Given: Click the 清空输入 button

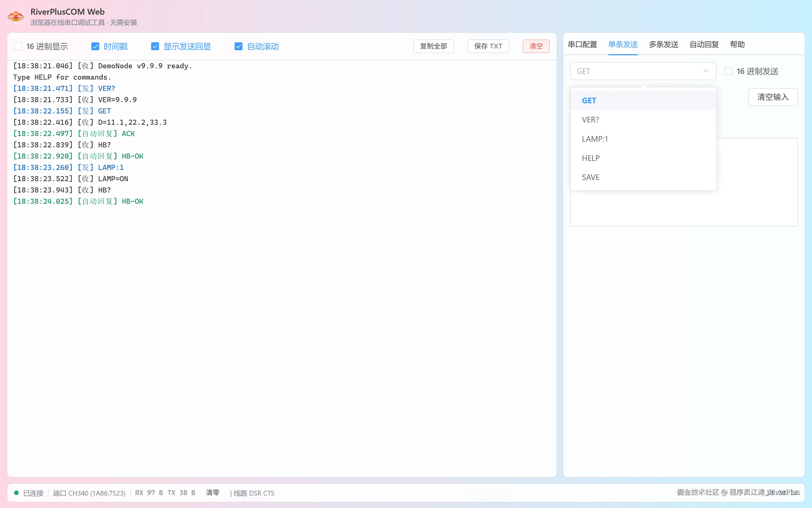Looking at the screenshot, I should (x=773, y=97).
